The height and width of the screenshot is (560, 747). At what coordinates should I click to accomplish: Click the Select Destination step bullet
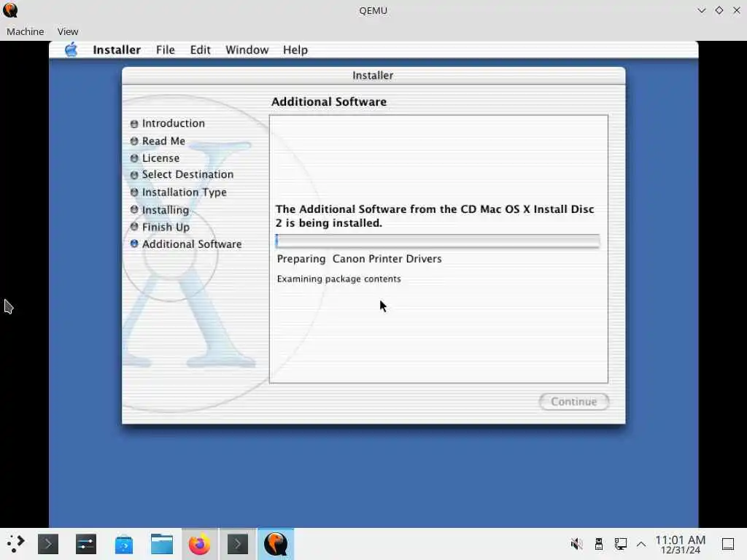134,175
